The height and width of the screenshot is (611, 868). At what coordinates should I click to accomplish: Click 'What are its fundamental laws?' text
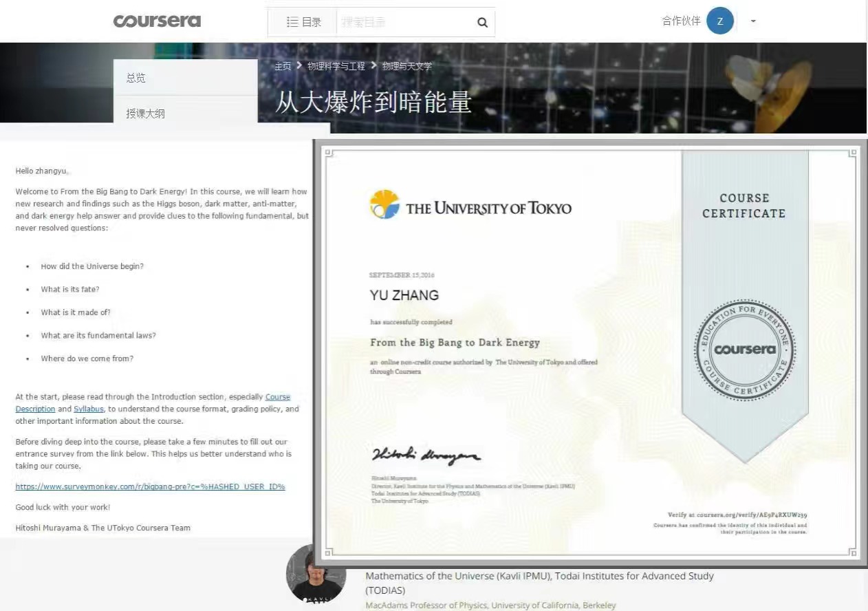98,335
